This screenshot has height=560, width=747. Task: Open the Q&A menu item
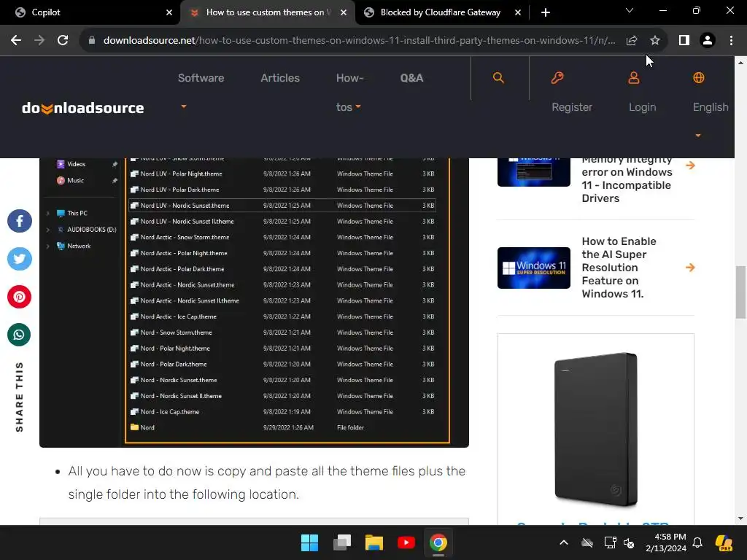click(x=411, y=78)
